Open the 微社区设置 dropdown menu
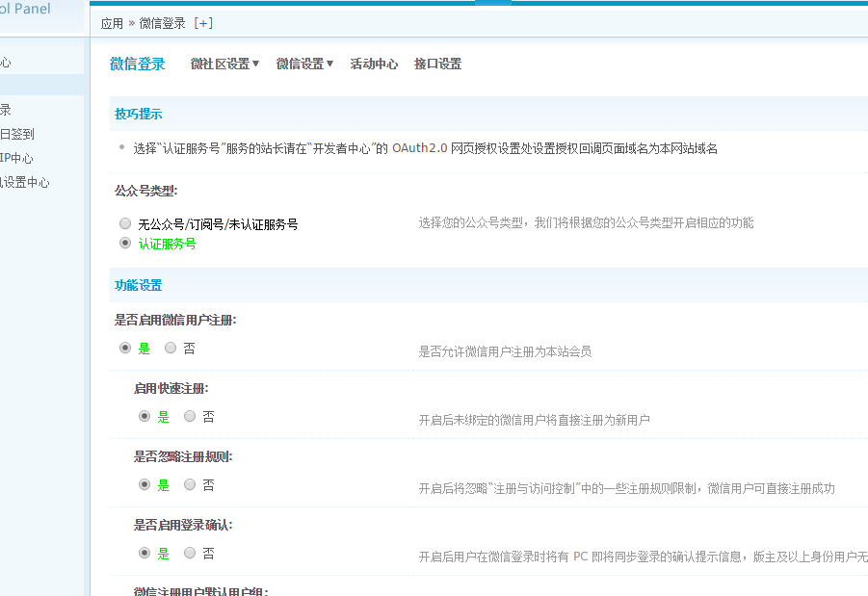The image size is (868, 596). pos(224,65)
